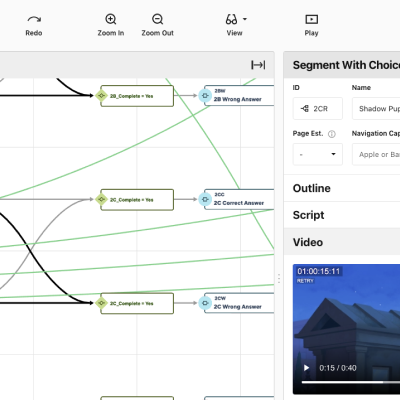Select the lower 2C_Complete = Yes condition box
The image size is (400, 400).
[x=137, y=303]
